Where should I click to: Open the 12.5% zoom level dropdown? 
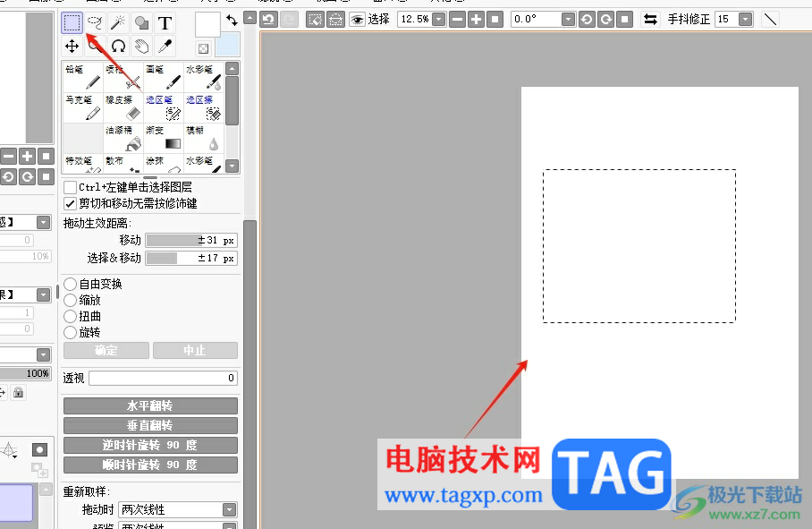[438, 20]
